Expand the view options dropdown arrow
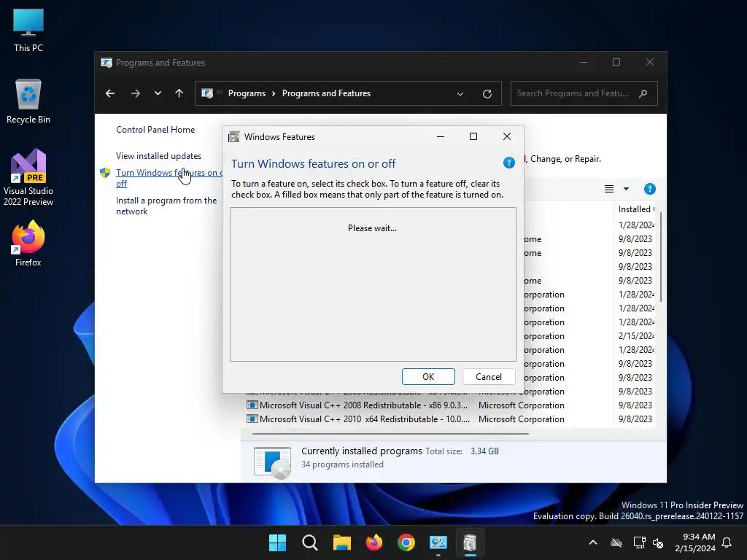Screen dimensions: 747x560 pyautogui.click(x=627, y=189)
